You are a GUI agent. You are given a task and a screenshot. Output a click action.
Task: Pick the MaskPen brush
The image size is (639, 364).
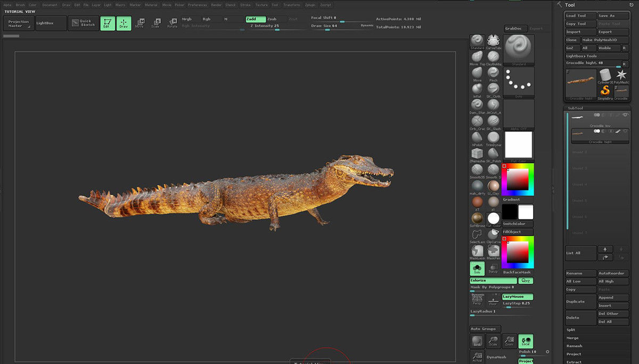[494, 251]
